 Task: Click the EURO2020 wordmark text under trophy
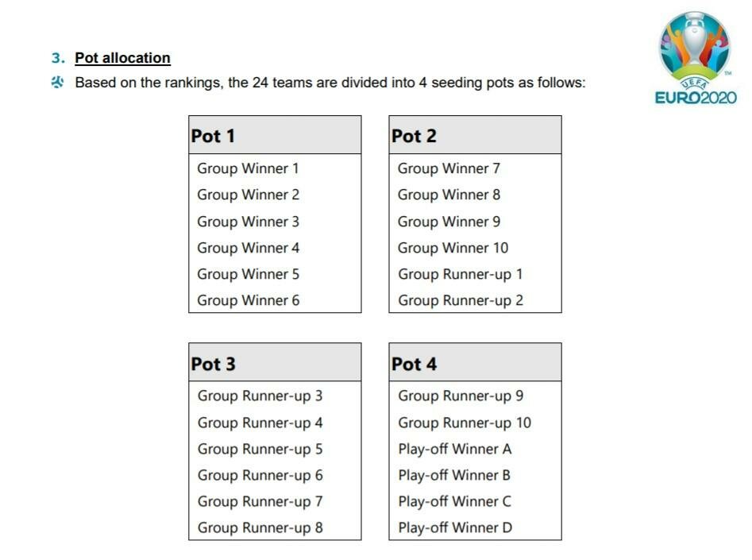[696, 98]
